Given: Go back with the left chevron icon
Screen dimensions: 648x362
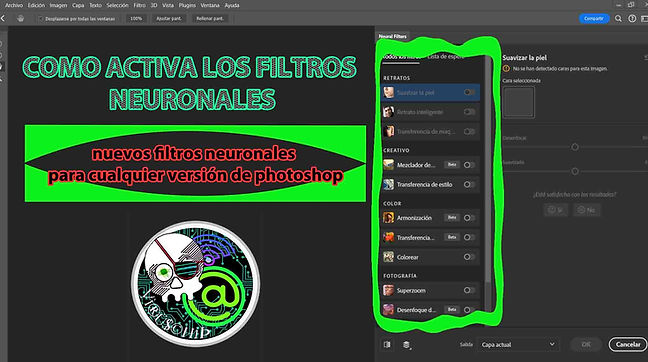Looking at the screenshot, I should pos(3,19).
